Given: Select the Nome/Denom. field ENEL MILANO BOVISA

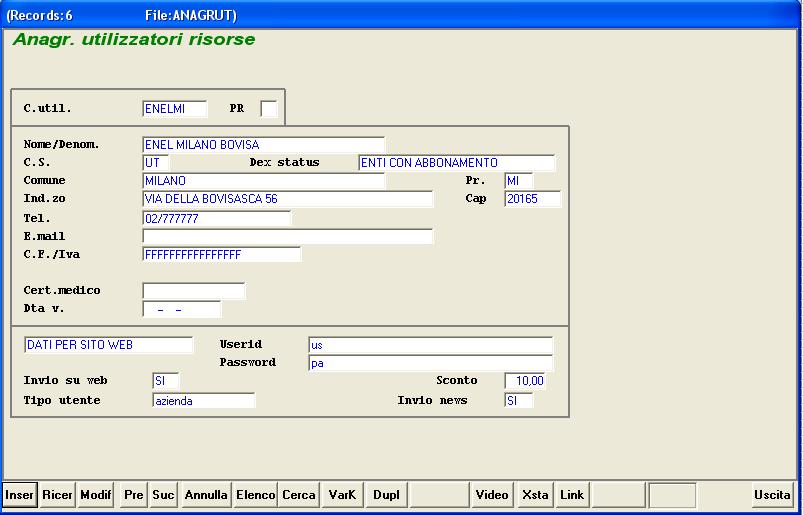Looking at the screenshot, I should (263, 144).
